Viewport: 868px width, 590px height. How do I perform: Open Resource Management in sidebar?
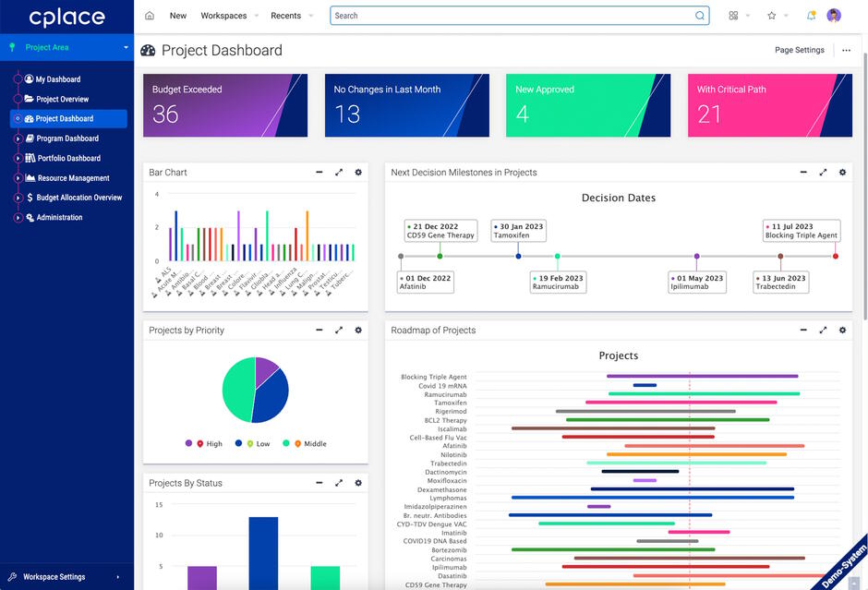(x=73, y=178)
